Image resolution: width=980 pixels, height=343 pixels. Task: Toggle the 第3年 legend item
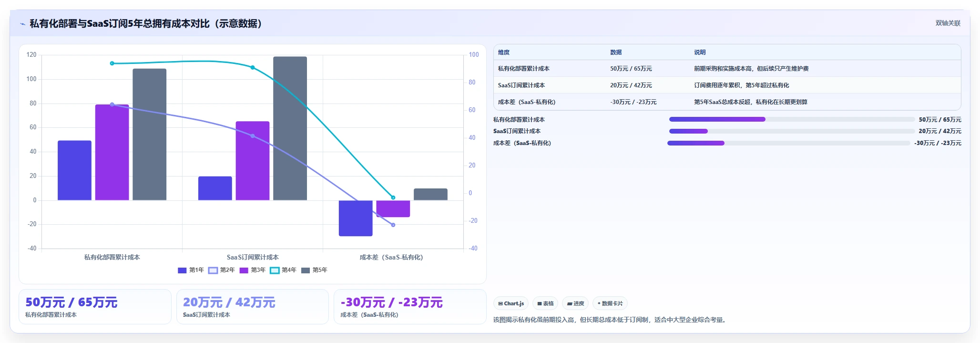(x=253, y=270)
